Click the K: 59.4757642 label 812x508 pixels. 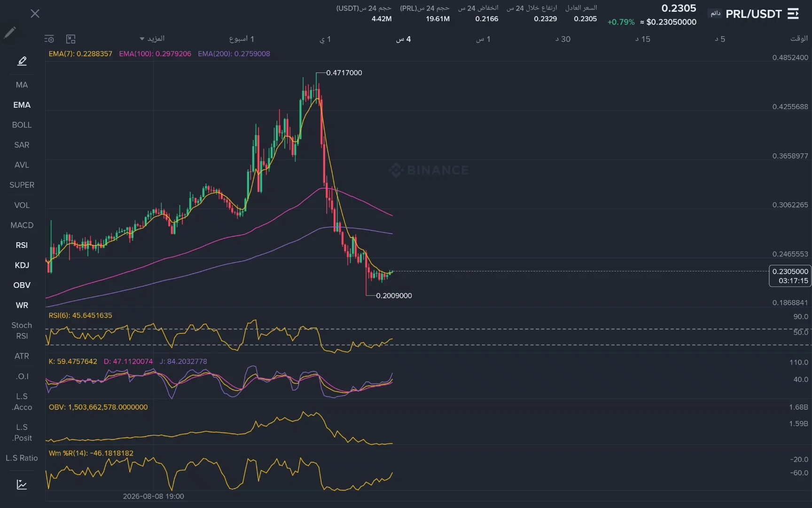pyautogui.click(x=73, y=361)
